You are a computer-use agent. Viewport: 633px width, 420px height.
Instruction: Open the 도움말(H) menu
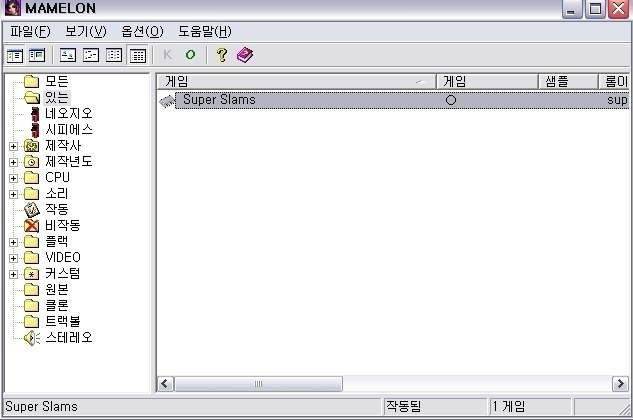click(x=205, y=32)
